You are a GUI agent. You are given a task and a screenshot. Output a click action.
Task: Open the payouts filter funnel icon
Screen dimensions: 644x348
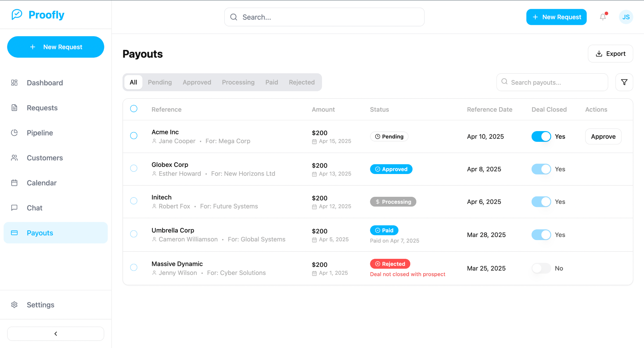624,82
